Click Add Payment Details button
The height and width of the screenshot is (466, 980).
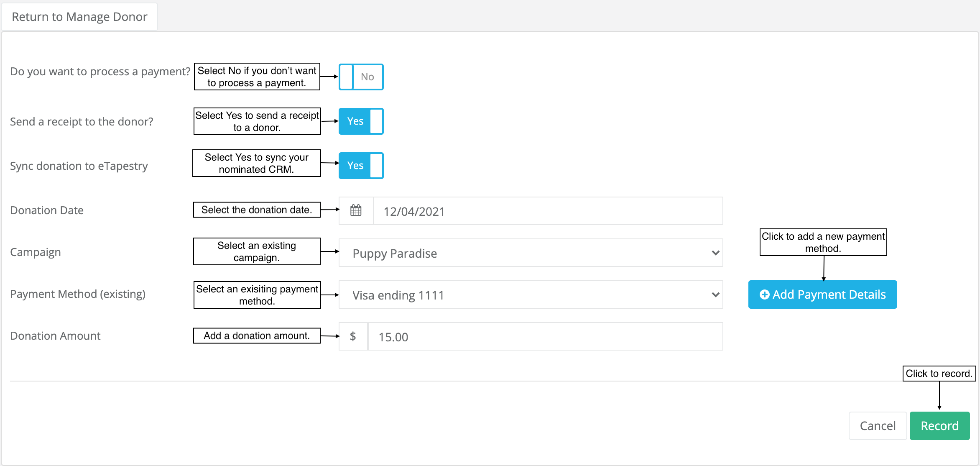click(x=822, y=294)
